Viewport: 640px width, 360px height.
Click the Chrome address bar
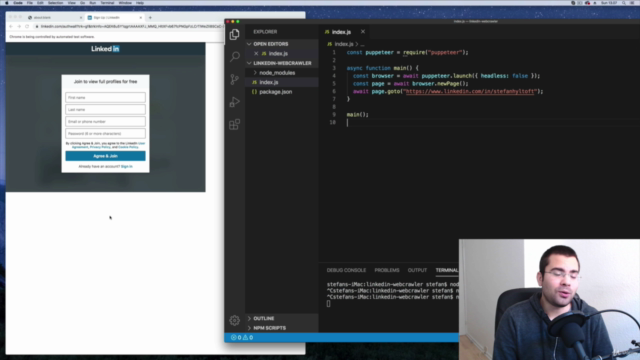point(129,27)
